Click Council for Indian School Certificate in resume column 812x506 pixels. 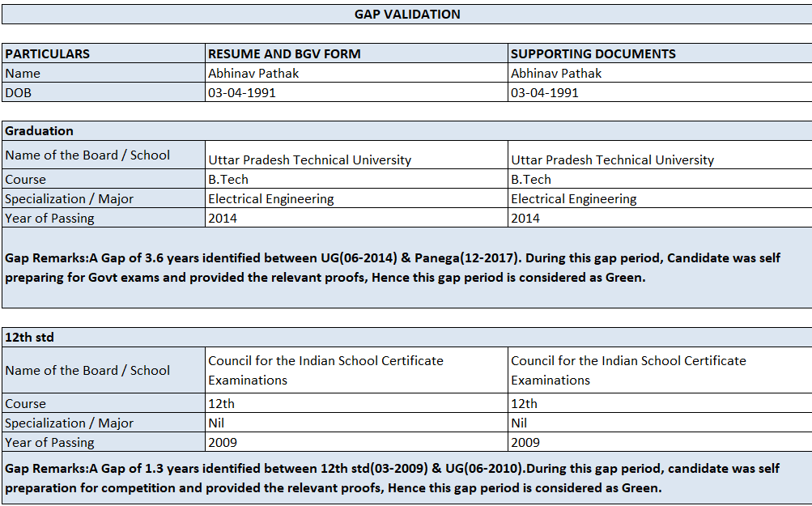coord(357,370)
